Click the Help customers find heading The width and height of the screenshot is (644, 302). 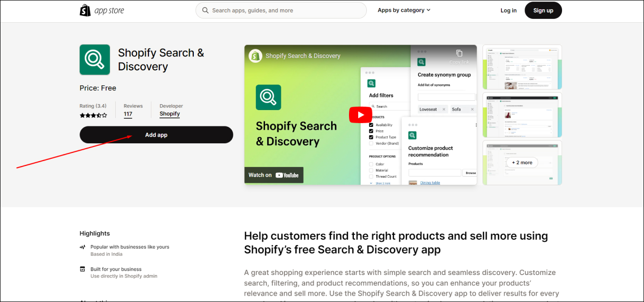tap(396, 243)
